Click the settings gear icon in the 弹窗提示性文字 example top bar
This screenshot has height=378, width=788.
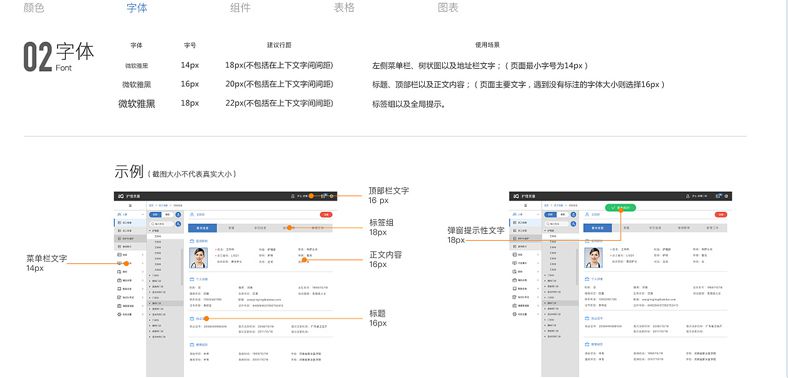click(x=727, y=196)
